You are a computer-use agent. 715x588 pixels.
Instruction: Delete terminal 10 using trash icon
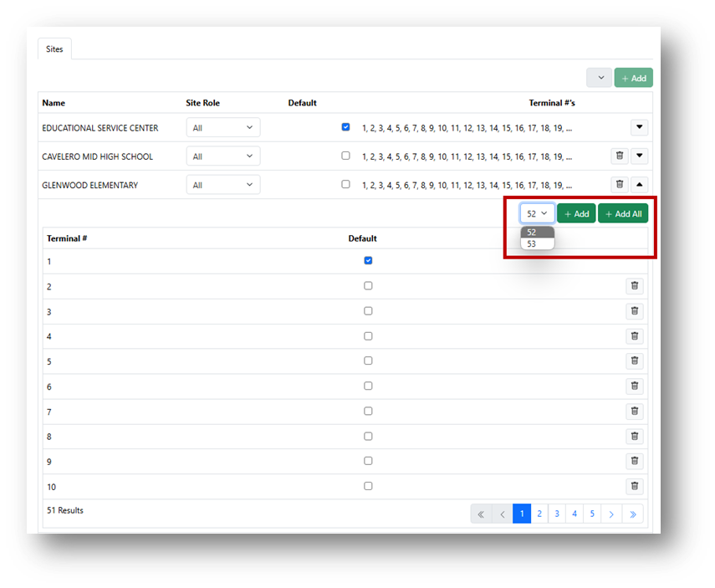pyautogui.click(x=634, y=486)
